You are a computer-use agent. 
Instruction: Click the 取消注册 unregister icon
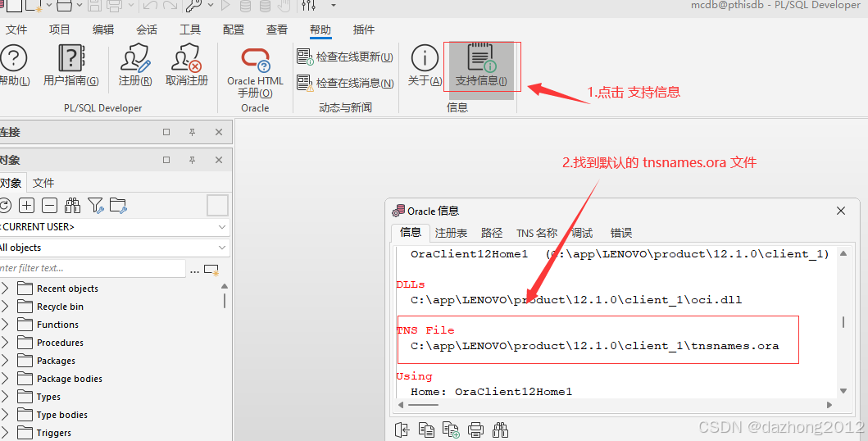pos(187,66)
